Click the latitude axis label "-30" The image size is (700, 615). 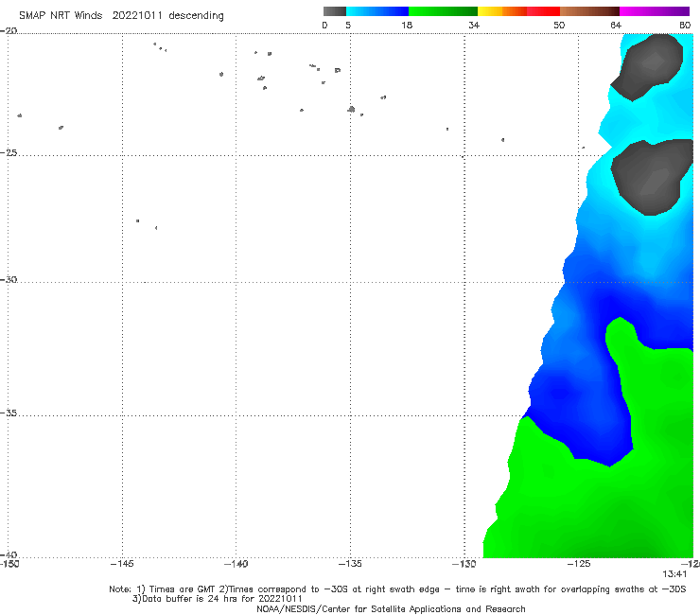point(9,279)
